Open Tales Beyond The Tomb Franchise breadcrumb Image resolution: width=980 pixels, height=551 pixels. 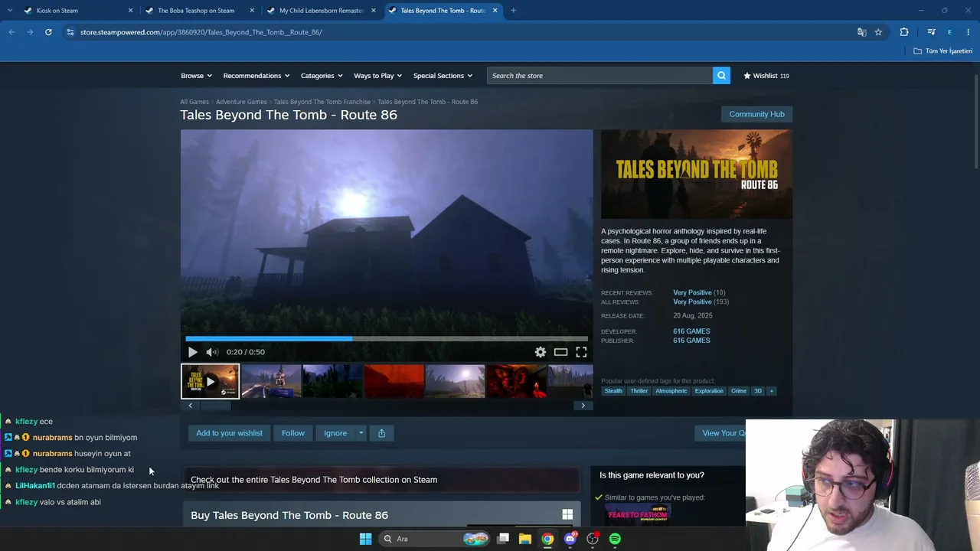click(322, 102)
